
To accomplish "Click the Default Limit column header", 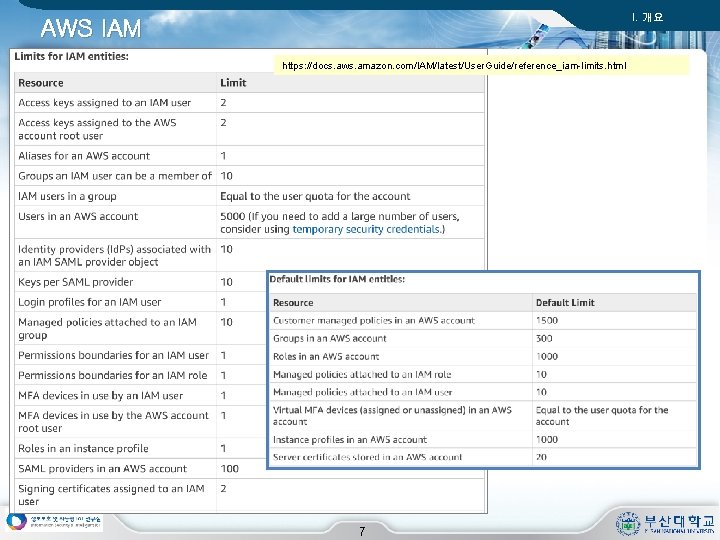I will pyautogui.click(x=565, y=303).
